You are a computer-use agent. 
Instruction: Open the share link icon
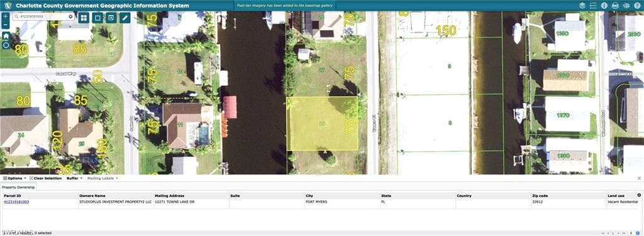click(626, 5)
